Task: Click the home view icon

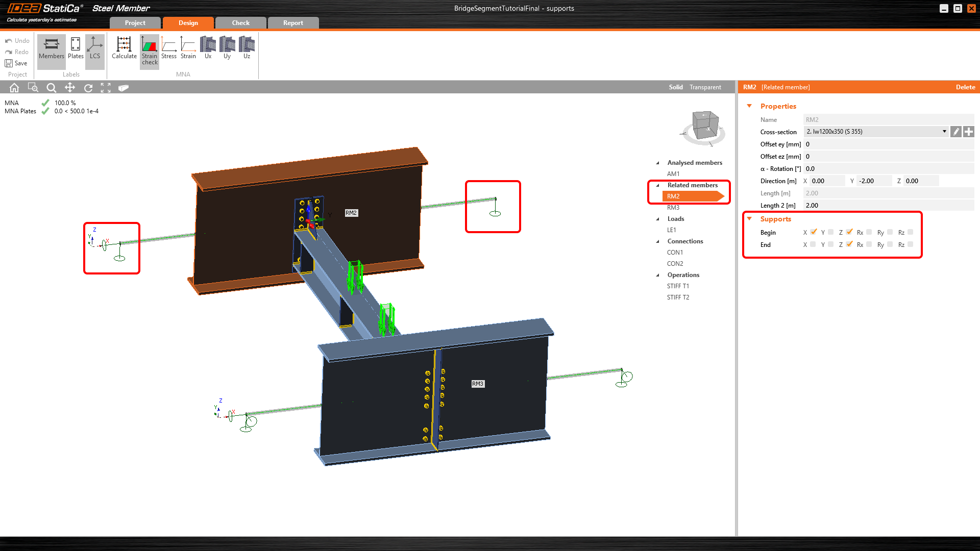Action: tap(14, 88)
